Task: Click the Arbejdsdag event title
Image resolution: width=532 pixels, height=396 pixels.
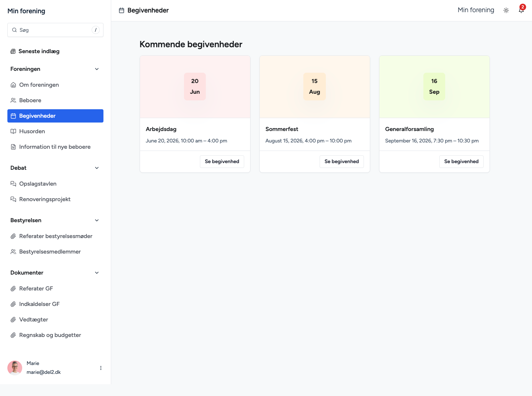Action: coord(161,129)
